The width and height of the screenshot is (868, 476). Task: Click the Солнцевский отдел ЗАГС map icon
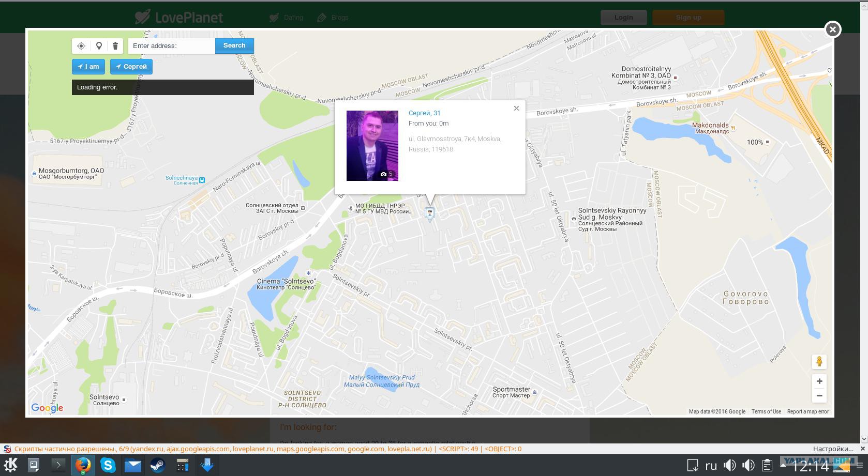[303, 208]
